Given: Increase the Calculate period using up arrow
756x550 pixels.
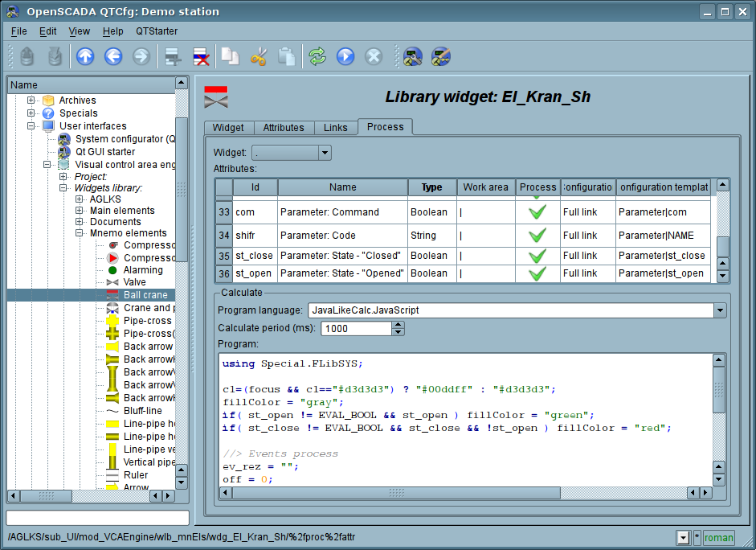Looking at the screenshot, I should [x=398, y=325].
